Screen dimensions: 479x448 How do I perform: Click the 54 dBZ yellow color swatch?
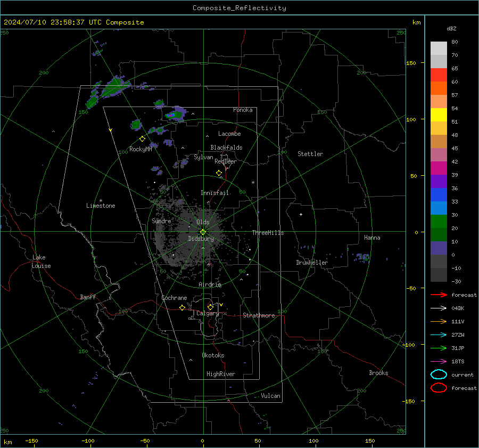439,115
